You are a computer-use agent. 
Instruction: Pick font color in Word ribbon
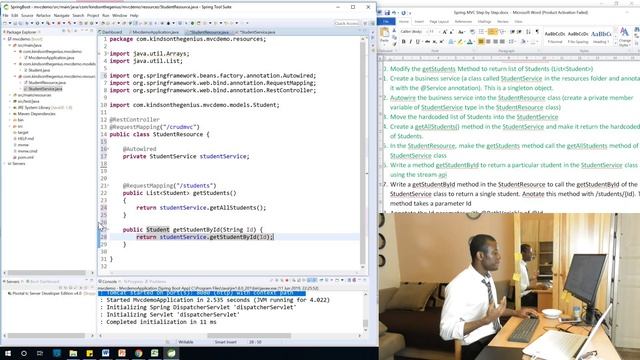pyautogui.click(x=470, y=41)
